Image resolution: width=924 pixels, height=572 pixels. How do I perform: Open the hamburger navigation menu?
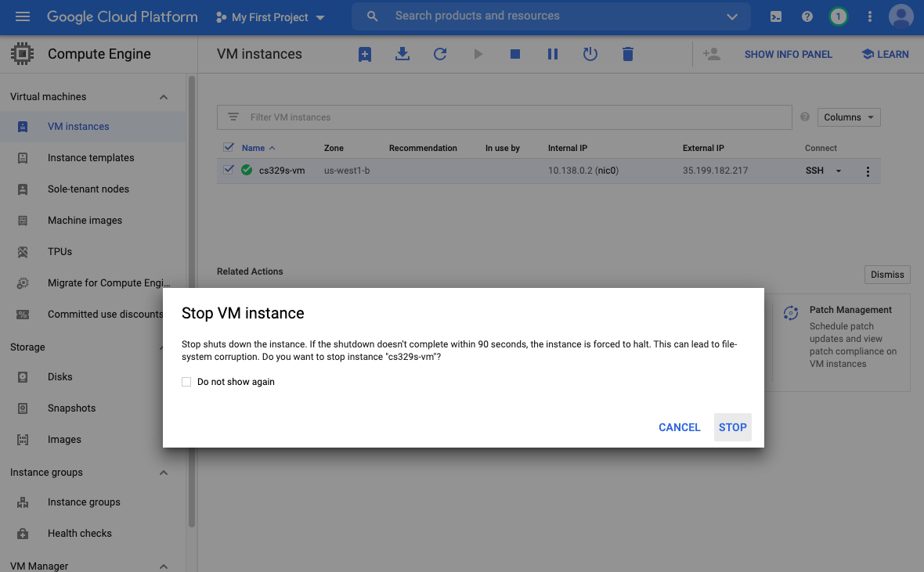(23, 16)
